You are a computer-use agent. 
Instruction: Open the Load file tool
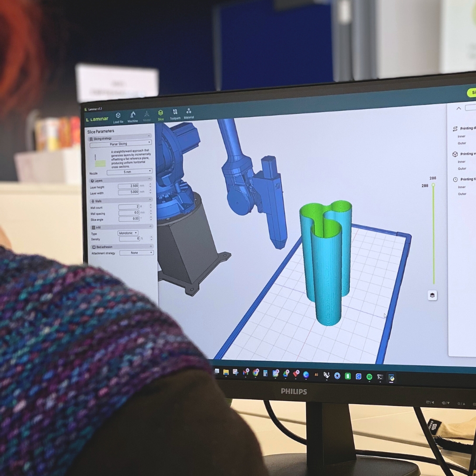pyautogui.click(x=118, y=118)
